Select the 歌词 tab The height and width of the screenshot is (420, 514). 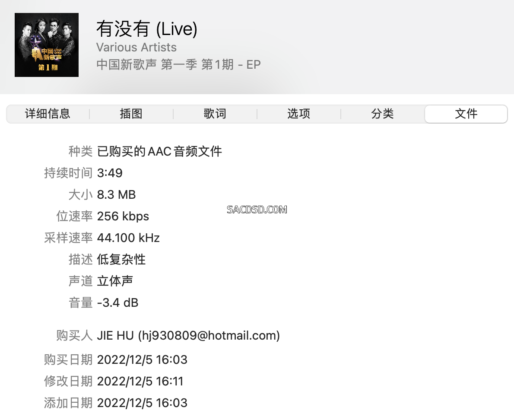(215, 114)
